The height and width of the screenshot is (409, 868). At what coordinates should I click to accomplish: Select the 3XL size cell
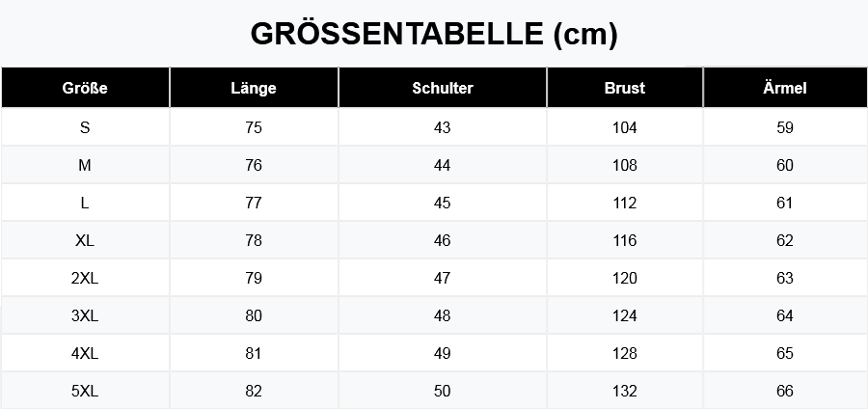[x=85, y=315]
